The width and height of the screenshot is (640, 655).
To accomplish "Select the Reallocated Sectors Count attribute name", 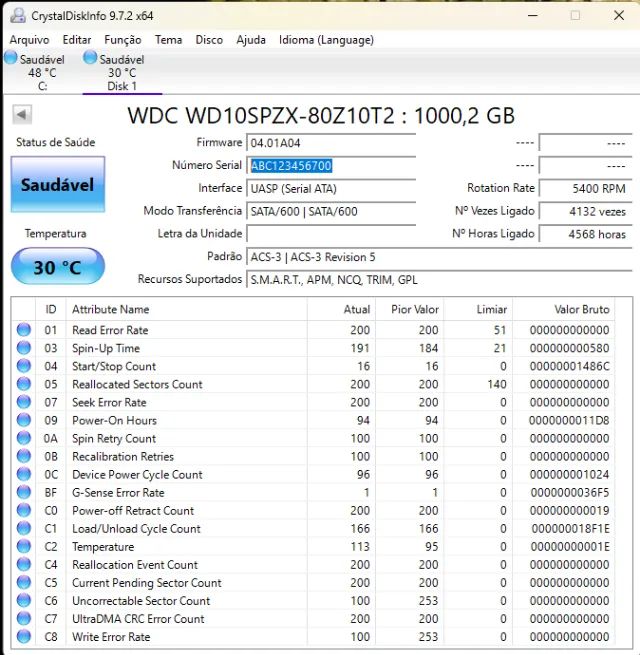I will click(137, 384).
